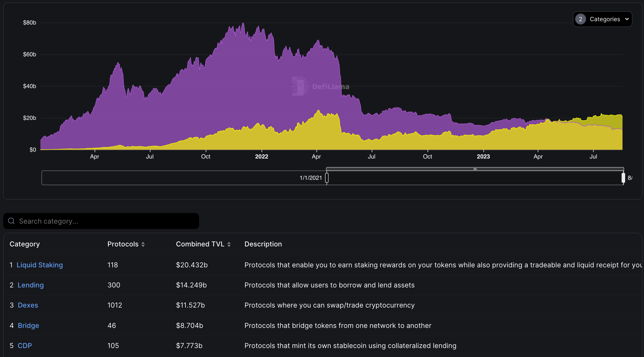
Task: Expand the Categories chevron arrow
Action: [627, 19]
